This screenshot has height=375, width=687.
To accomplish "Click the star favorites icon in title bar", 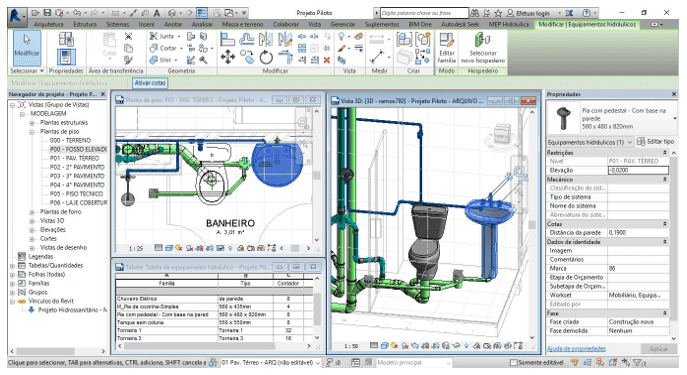I will coord(498,13).
